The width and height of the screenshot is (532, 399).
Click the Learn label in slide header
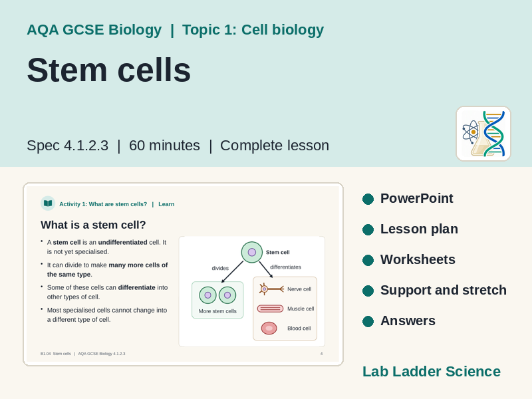[166, 204]
